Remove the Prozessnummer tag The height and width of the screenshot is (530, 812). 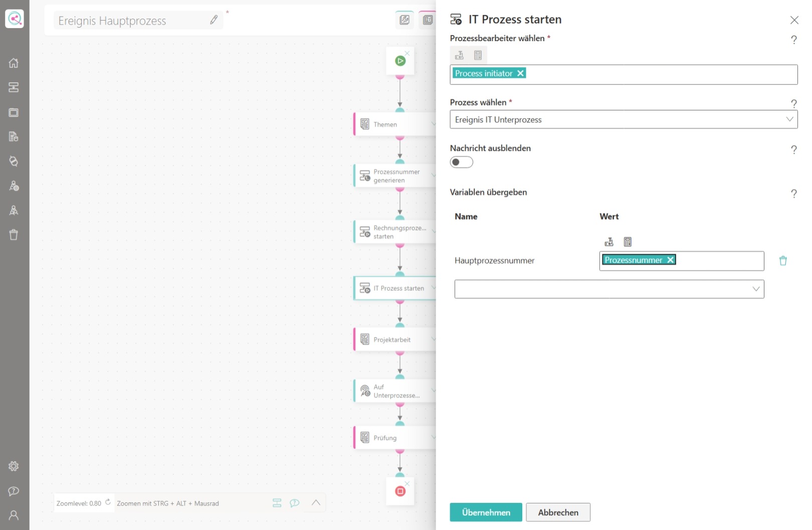pyautogui.click(x=670, y=260)
